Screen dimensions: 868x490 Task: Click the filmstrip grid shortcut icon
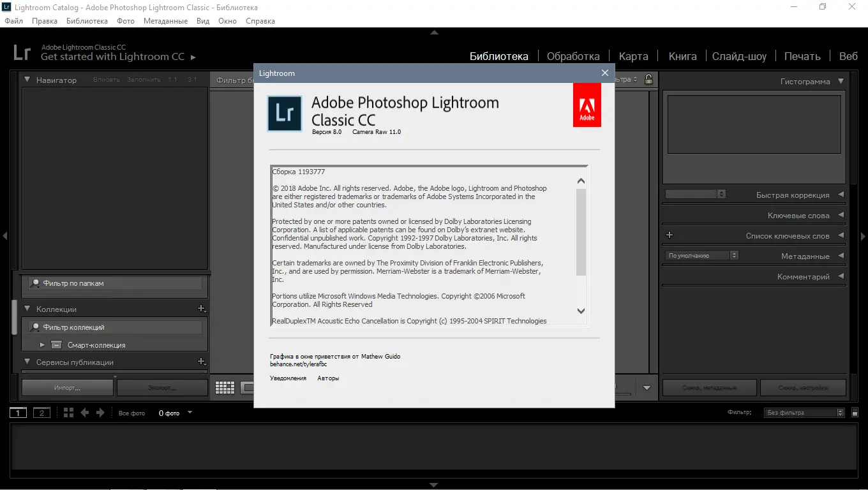click(69, 413)
